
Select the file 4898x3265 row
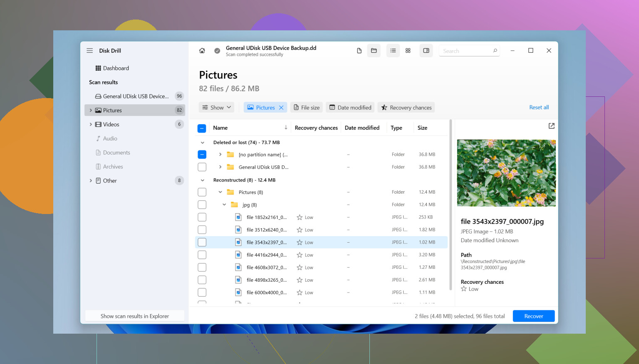tap(321, 280)
